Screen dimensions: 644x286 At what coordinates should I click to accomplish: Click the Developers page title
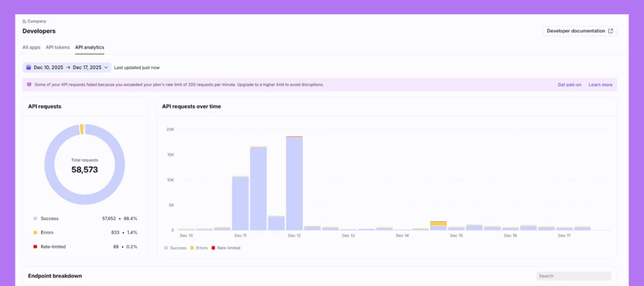[x=39, y=31]
